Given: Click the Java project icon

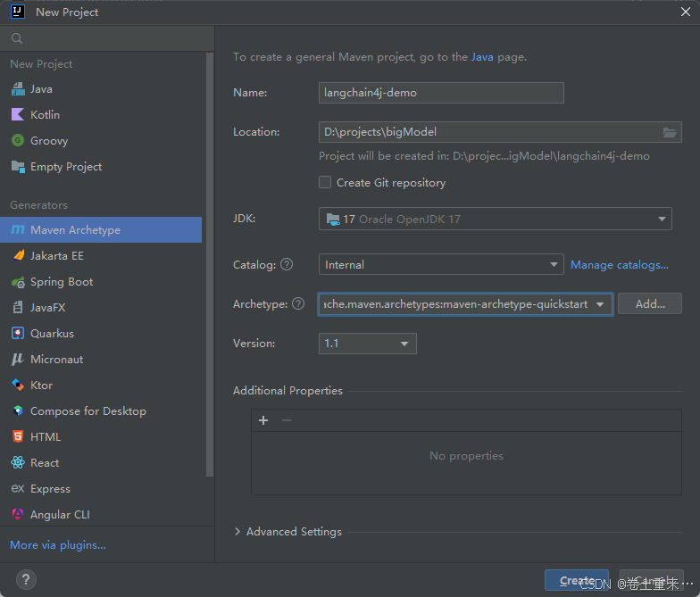Looking at the screenshot, I should [18, 89].
